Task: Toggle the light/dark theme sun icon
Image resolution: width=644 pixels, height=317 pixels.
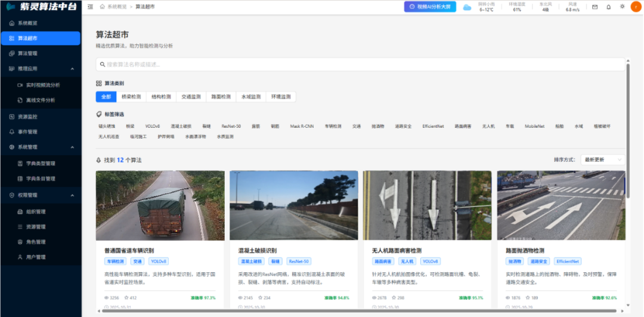Action: 622,7
